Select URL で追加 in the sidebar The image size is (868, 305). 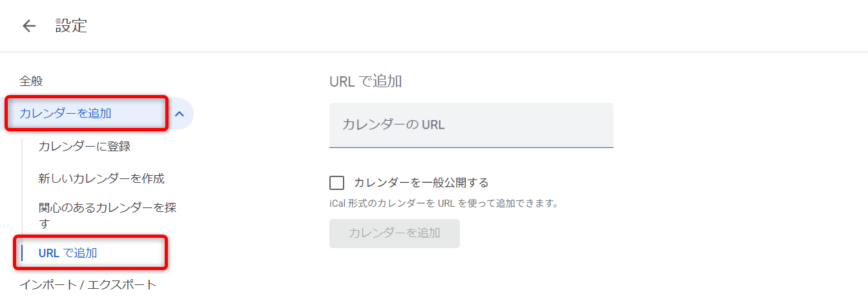[x=68, y=253]
